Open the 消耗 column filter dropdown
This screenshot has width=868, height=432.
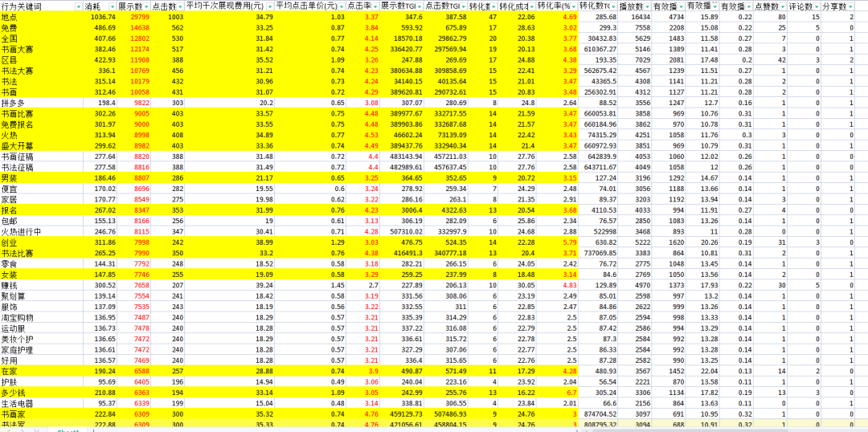coord(113,6)
